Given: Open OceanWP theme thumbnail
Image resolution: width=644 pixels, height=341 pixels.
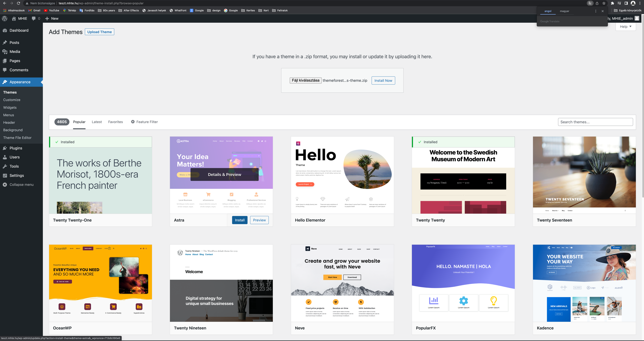Looking at the screenshot, I should point(101,283).
